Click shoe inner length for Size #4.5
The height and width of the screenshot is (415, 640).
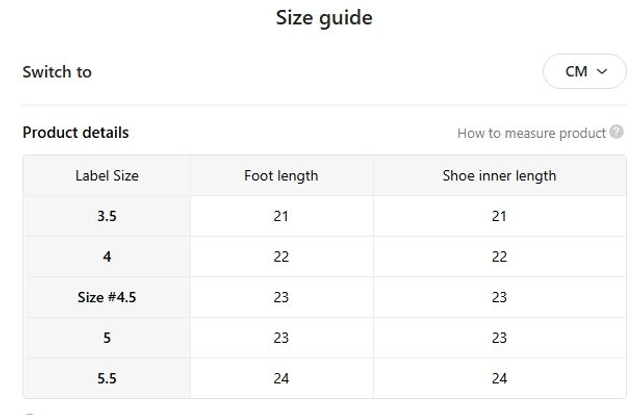(x=499, y=297)
